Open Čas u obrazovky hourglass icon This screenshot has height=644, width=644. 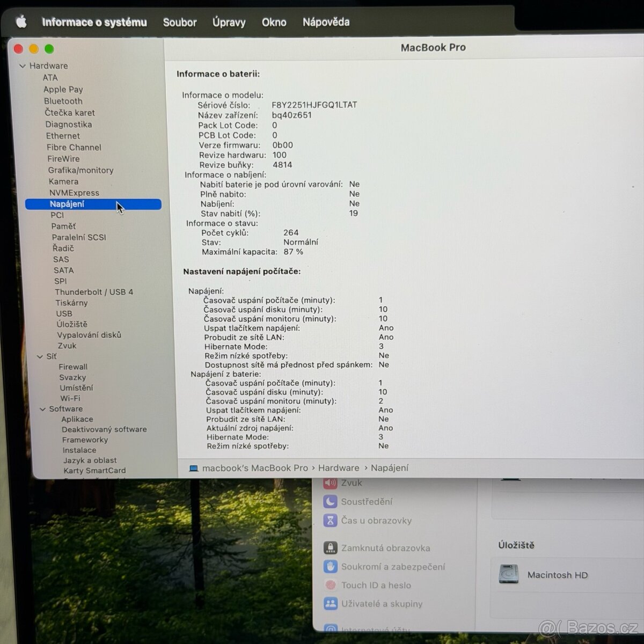coord(330,520)
